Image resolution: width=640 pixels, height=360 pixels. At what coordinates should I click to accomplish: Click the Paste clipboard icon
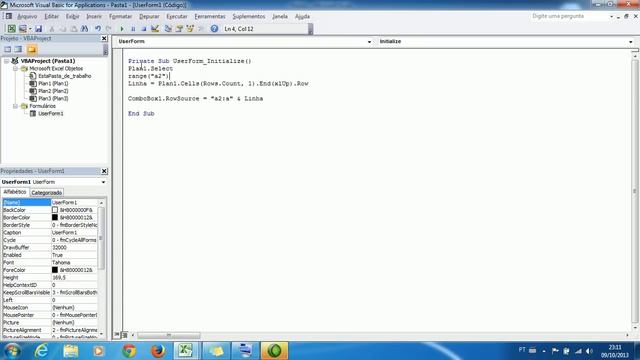coord(73,29)
